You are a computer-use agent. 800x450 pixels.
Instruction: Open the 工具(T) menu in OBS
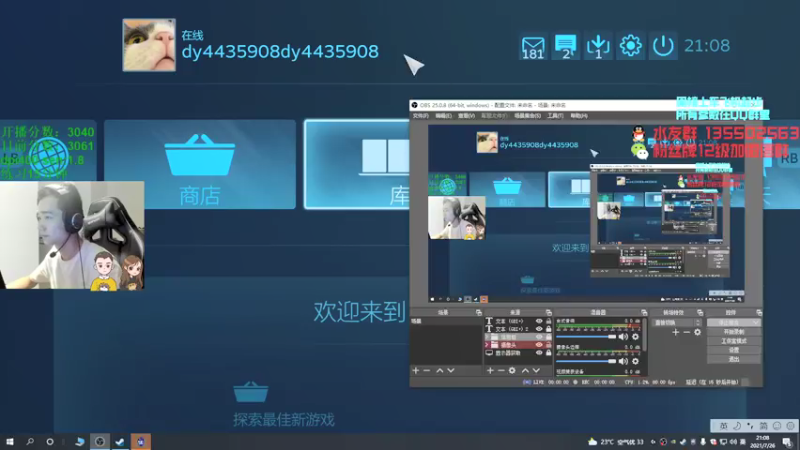[x=555, y=116]
